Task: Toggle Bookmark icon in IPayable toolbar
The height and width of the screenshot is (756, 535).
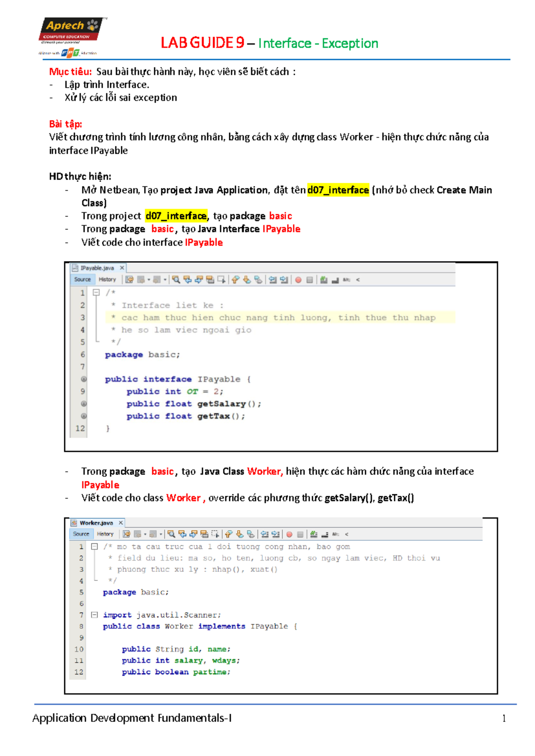Action: (258, 279)
